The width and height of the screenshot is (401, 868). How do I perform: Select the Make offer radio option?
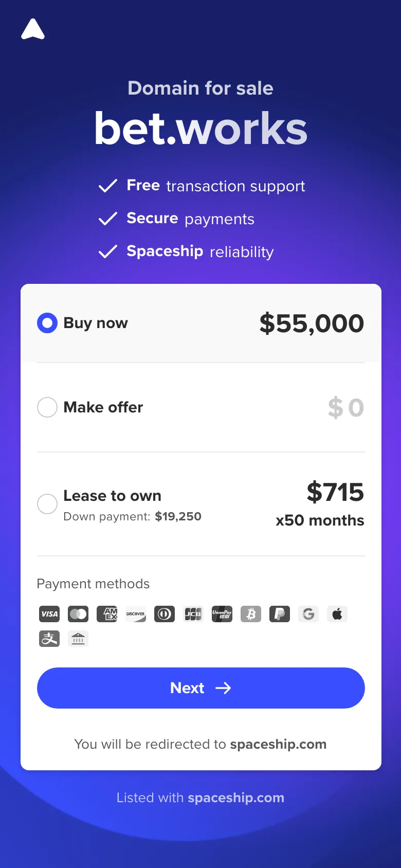(x=47, y=407)
